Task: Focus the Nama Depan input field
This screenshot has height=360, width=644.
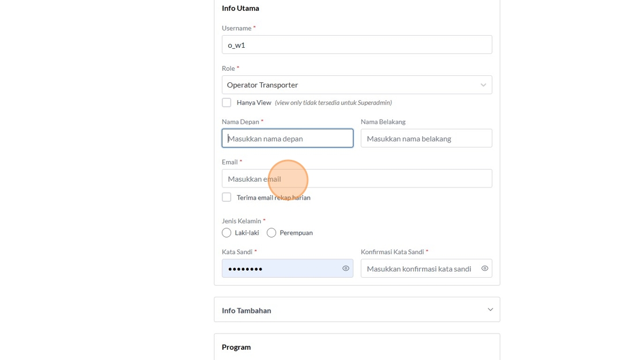Action: [287, 139]
